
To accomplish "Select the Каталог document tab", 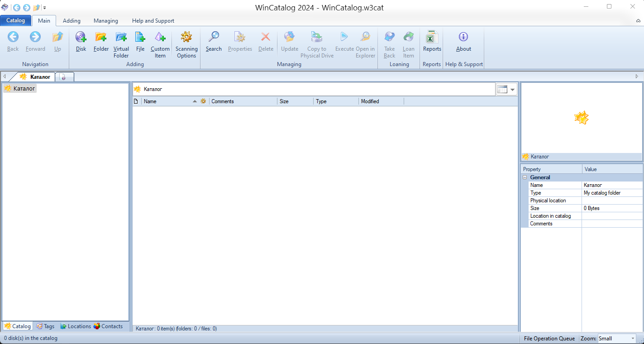I will click(35, 77).
